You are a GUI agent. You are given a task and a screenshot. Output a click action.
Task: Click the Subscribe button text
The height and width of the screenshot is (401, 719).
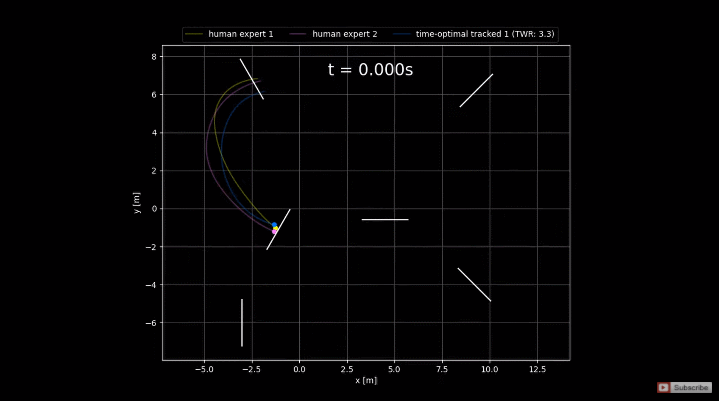coord(691,388)
